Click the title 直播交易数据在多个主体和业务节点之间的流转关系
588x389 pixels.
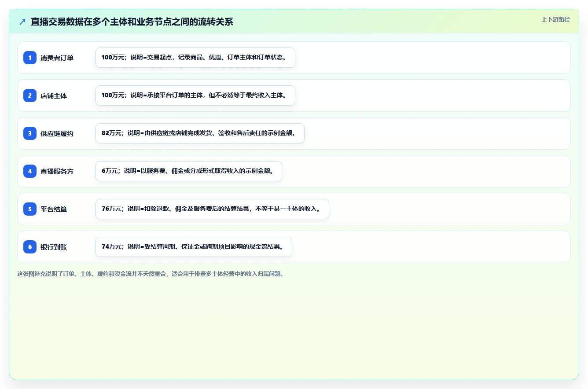click(132, 22)
